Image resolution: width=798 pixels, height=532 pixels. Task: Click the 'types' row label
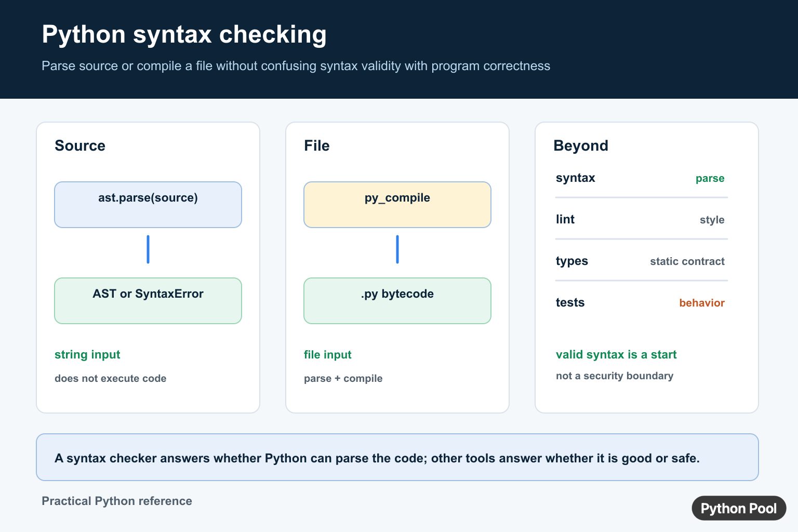[572, 261]
